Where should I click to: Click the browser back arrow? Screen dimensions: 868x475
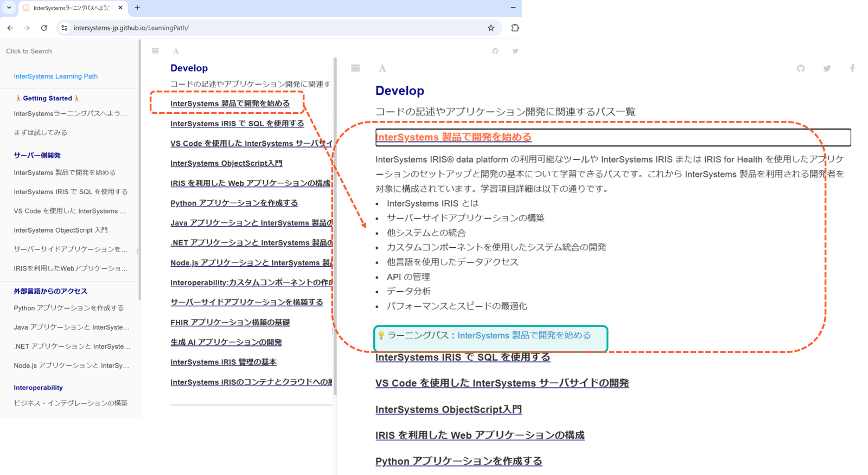coord(10,28)
